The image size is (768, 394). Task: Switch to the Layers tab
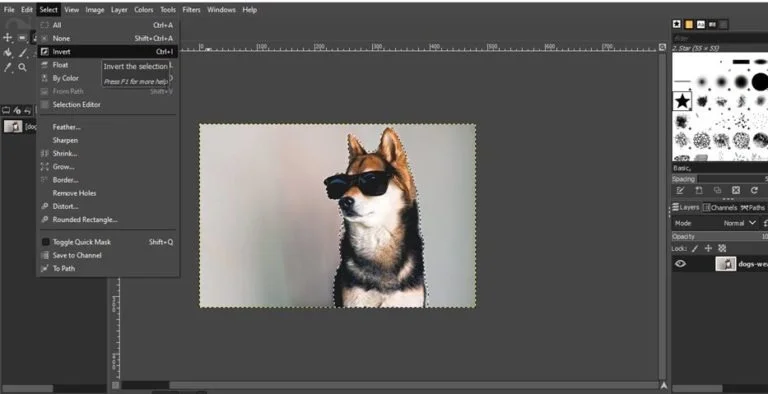tap(686, 208)
